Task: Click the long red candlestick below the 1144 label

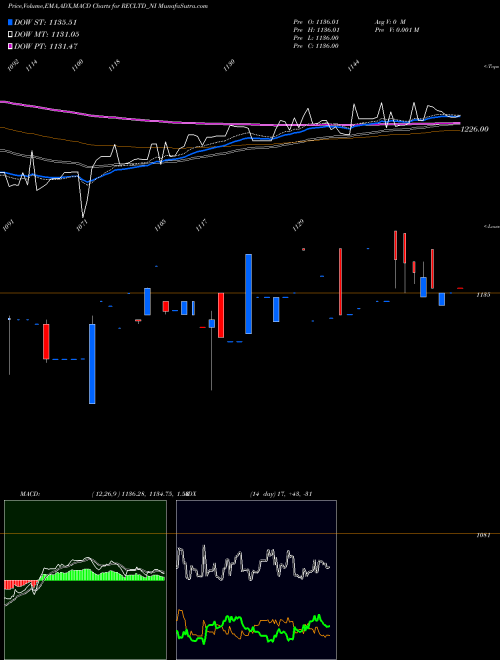Action: coord(340,282)
